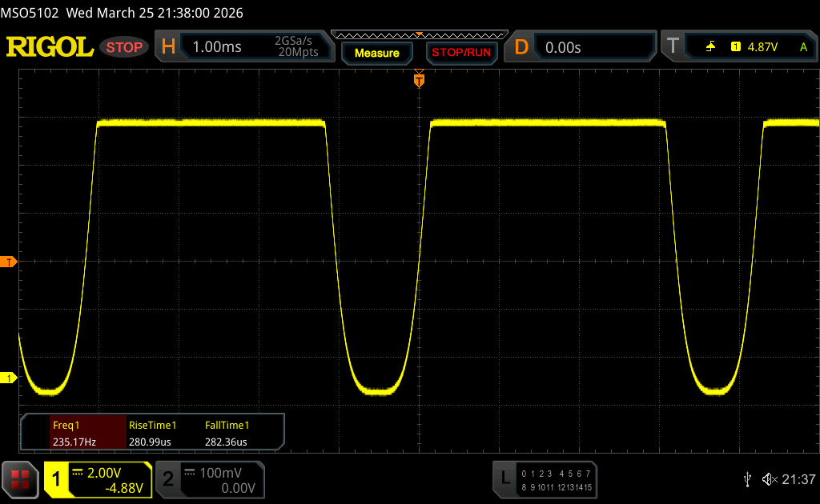The width and height of the screenshot is (820, 504).
Task: Click the red grid menu icon
Action: coord(20,479)
